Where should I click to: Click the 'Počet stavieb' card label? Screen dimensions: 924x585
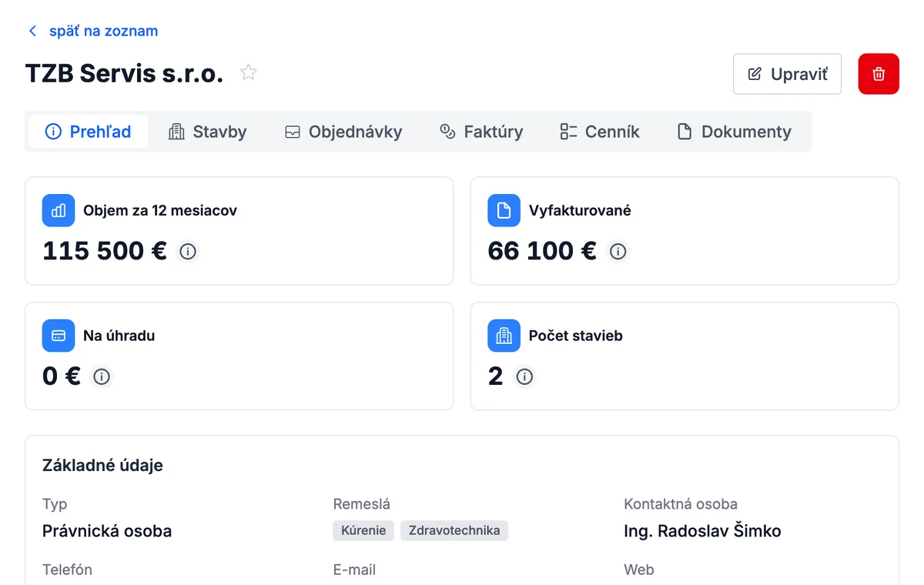tap(576, 336)
